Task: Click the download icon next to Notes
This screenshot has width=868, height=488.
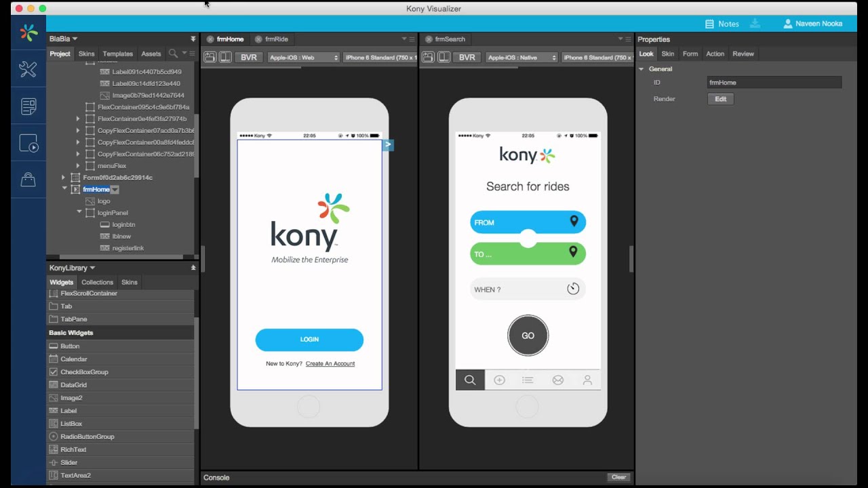Action: click(x=755, y=24)
